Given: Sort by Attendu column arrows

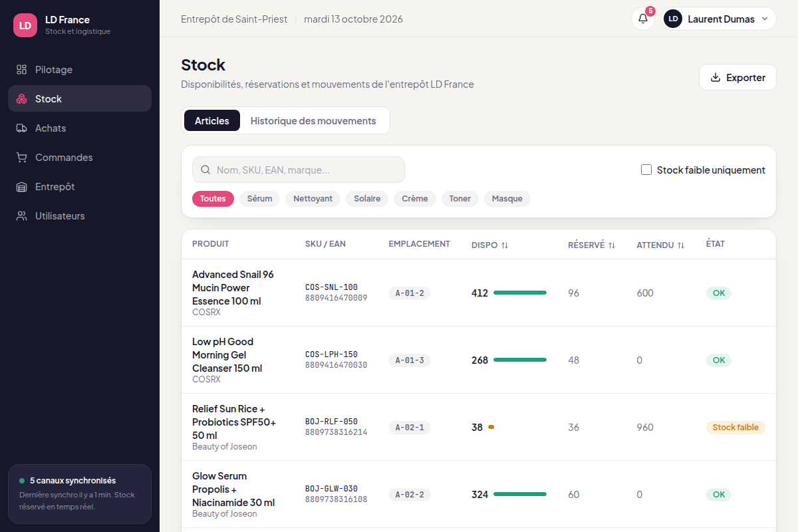Looking at the screenshot, I should (681, 245).
